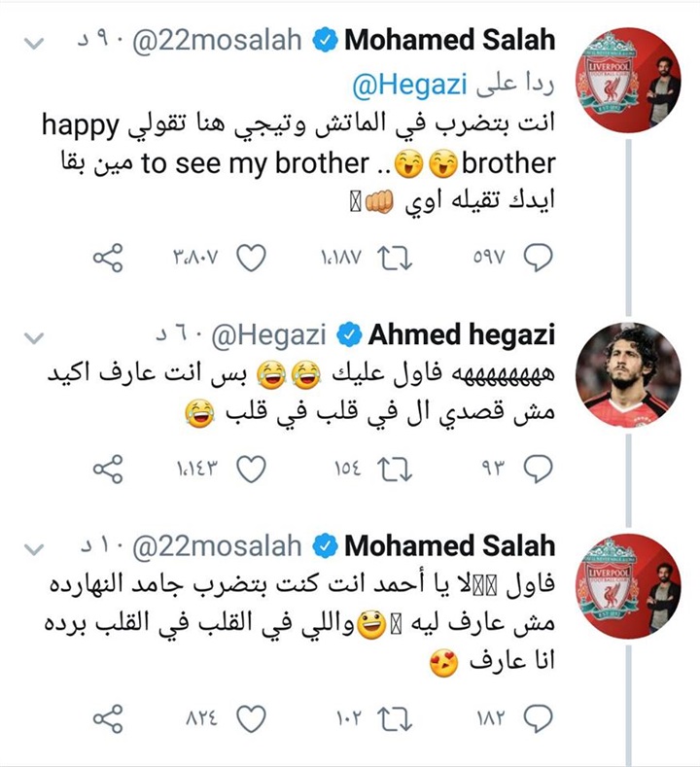The height and width of the screenshot is (767, 700).
Task: Retweet Salah's tweet replying to @Hegazi
Action: (396, 258)
